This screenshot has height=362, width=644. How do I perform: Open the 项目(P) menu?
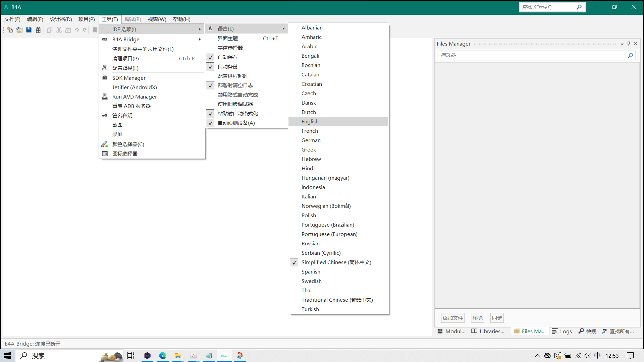click(87, 19)
